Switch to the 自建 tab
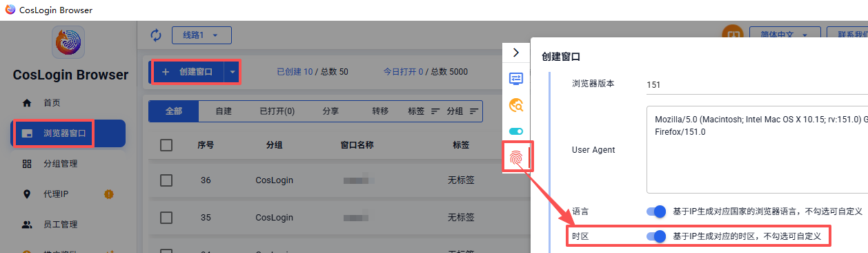The width and height of the screenshot is (868, 253). [x=224, y=111]
